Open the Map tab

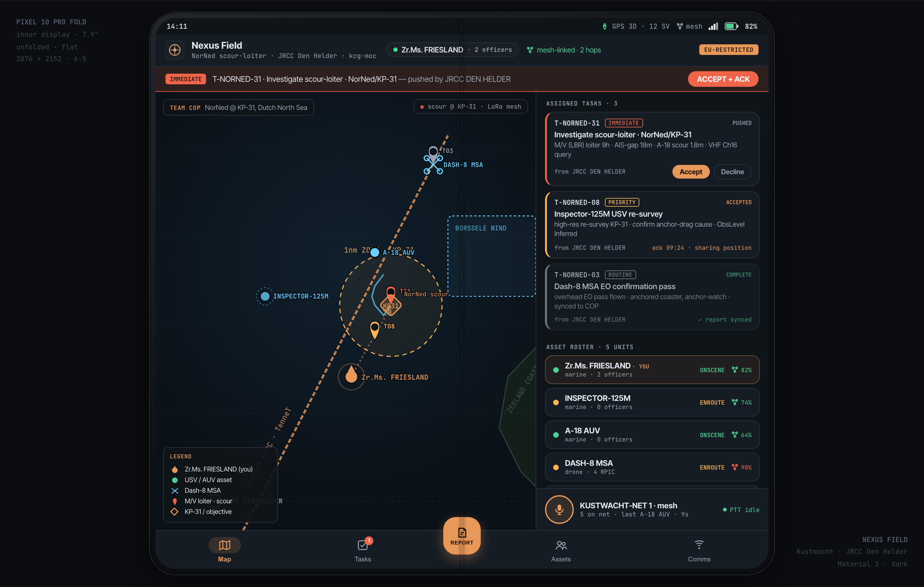[x=224, y=550]
